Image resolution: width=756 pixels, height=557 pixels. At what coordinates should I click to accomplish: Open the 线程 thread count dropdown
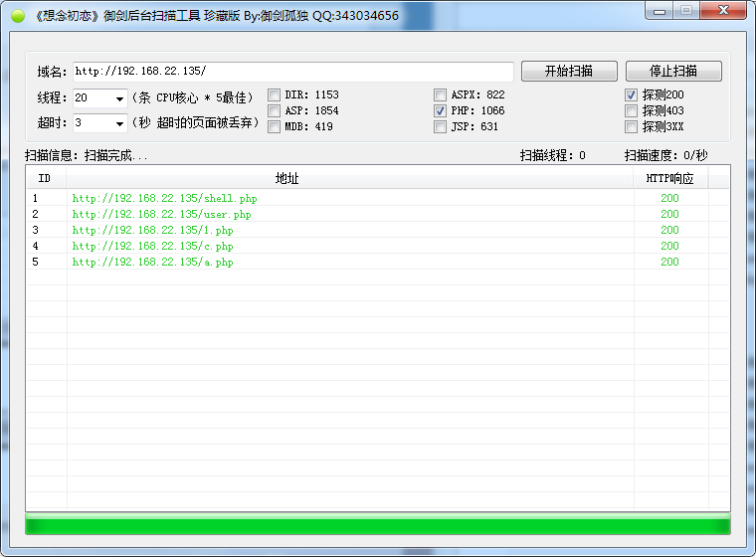(x=119, y=98)
